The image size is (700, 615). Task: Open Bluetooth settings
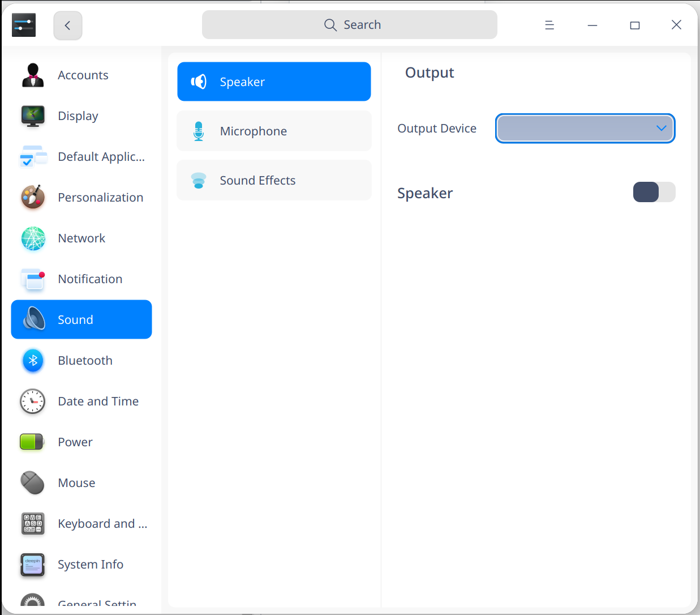pos(32,360)
